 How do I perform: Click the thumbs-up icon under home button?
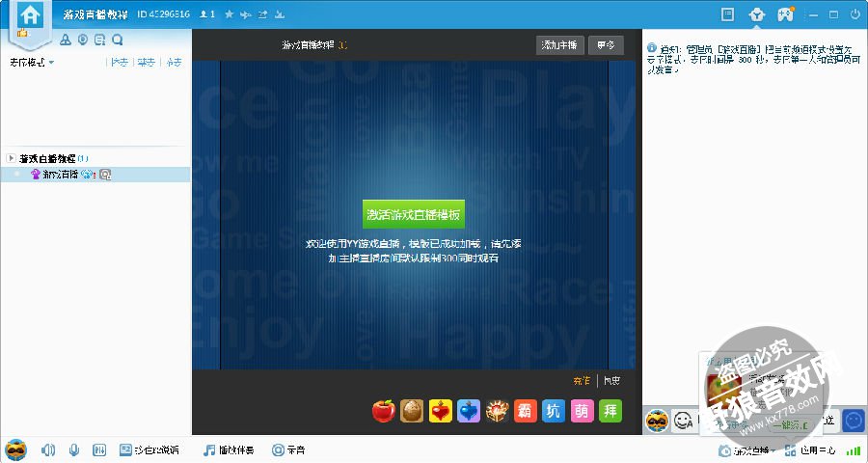pos(23,33)
